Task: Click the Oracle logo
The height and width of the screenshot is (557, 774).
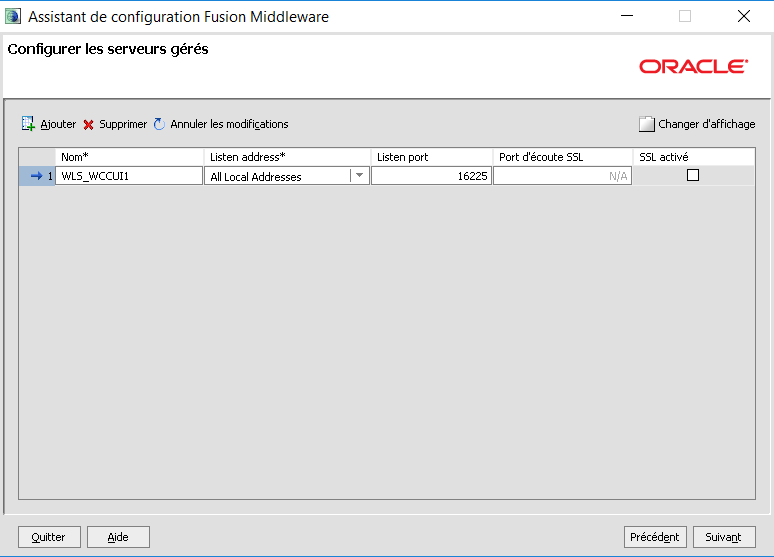Action: (x=693, y=66)
